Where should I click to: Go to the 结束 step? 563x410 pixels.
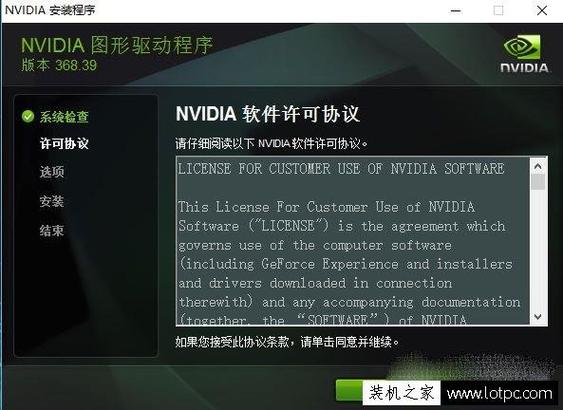point(52,230)
